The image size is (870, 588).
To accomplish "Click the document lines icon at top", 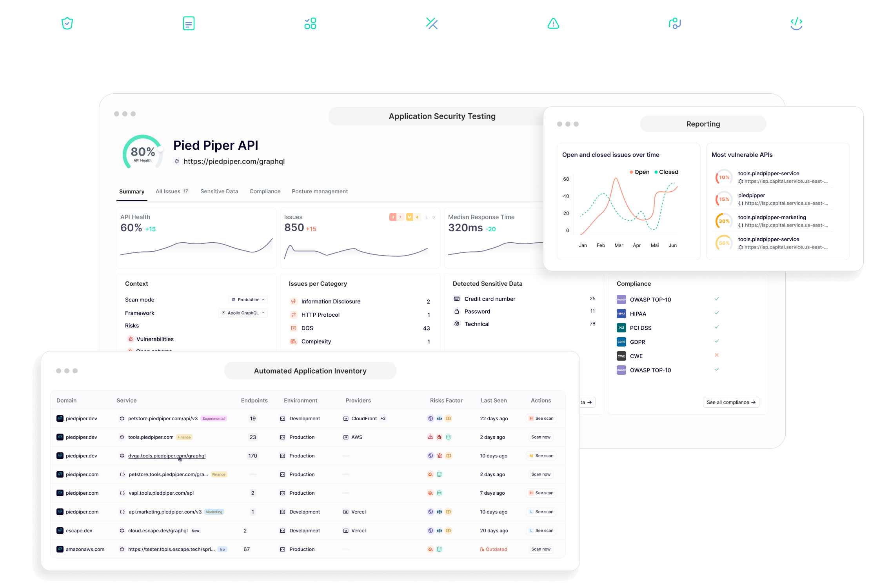I will (189, 24).
